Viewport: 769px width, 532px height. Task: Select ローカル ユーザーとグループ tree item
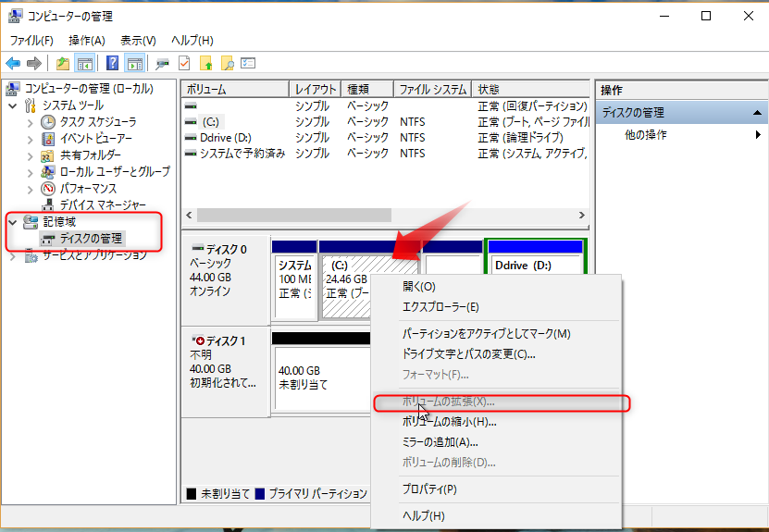coord(115,171)
